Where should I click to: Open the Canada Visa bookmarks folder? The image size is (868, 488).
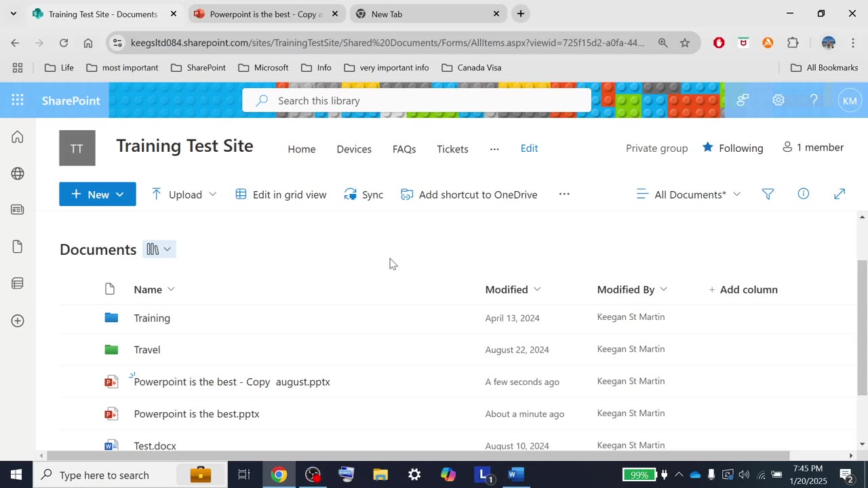tap(471, 67)
